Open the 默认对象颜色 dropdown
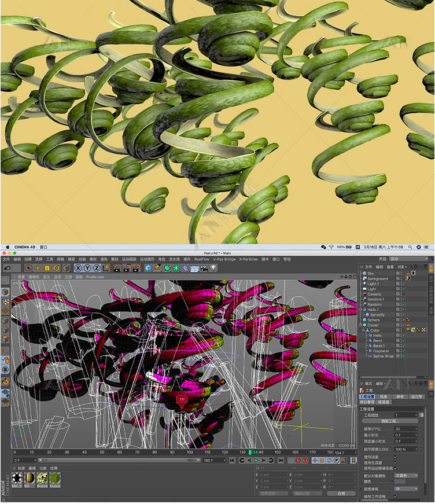The image size is (435, 504). pos(406,476)
